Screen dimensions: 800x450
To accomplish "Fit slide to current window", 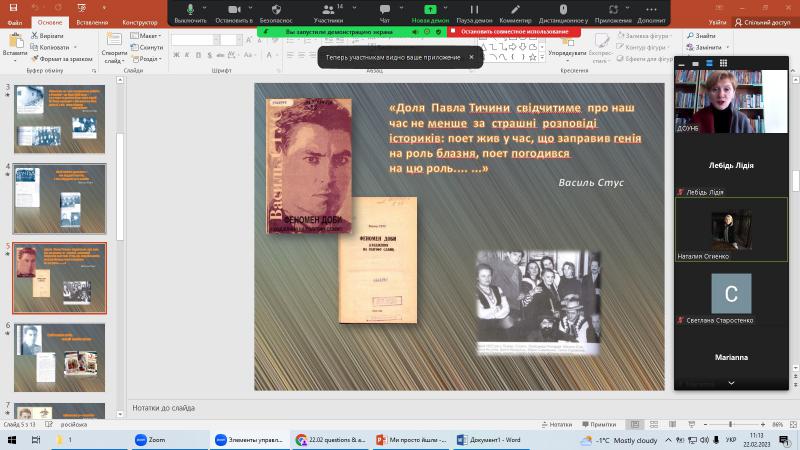I will (x=793, y=424).
